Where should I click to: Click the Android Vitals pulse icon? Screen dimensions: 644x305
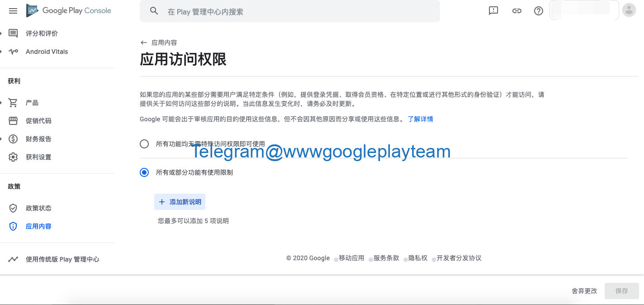click(x=13, y=52)
